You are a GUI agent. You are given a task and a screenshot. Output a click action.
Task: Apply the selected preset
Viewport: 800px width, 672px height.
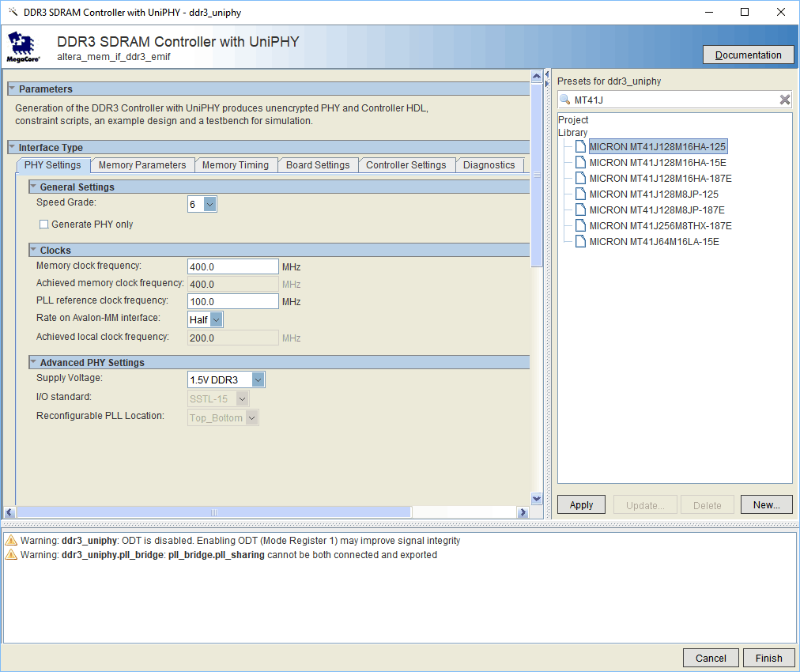[581, 505]
